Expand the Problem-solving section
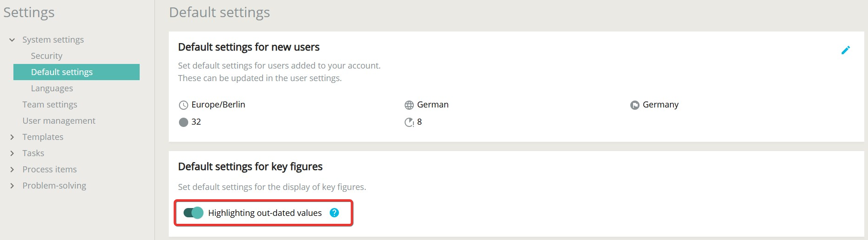The width and height of the screenshot is (868, 240). pyautogui.click(x=12, y=186)
